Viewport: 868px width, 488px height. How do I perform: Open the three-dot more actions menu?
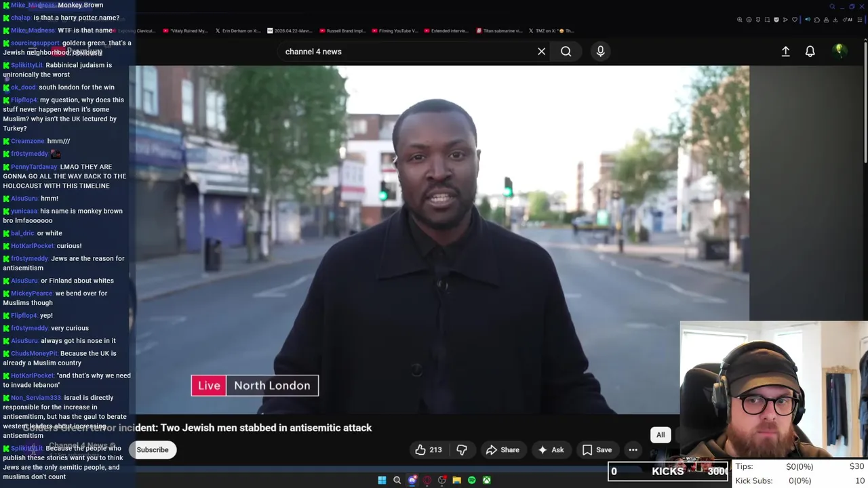click(633, 450)
